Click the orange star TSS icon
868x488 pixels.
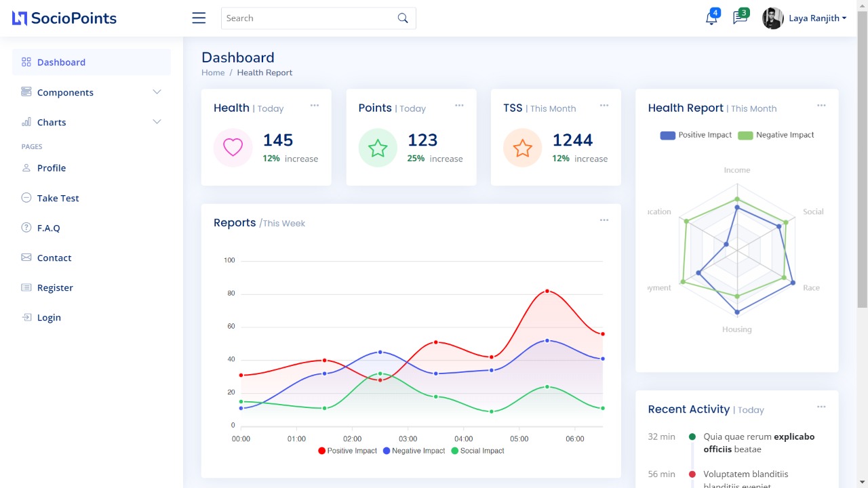523,148
